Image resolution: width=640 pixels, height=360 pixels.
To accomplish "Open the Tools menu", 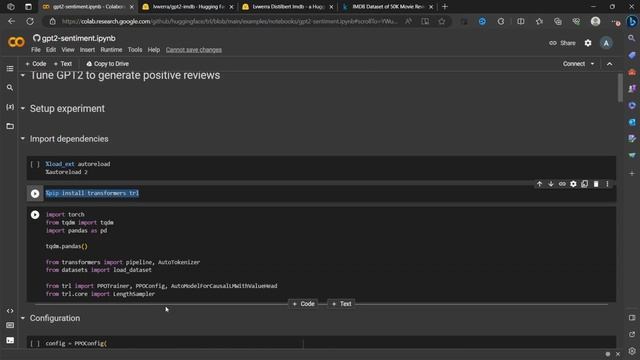I will pyautogui.click(x=135, y=50).
